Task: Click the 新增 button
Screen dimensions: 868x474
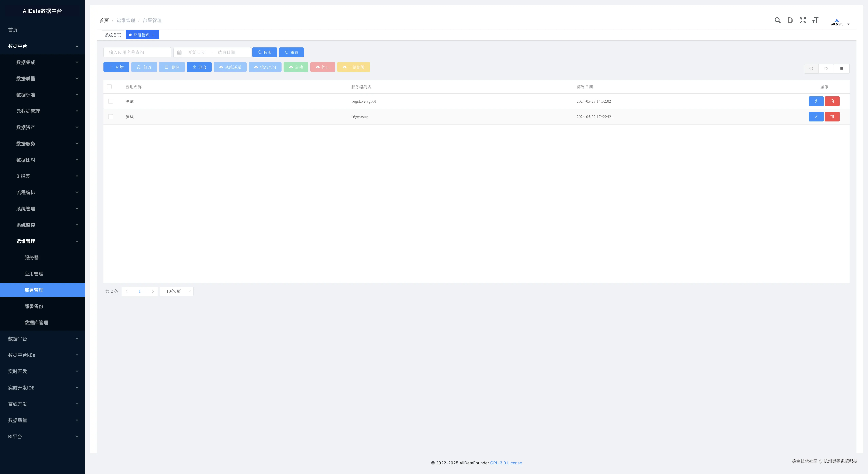Action: [116, 67]
